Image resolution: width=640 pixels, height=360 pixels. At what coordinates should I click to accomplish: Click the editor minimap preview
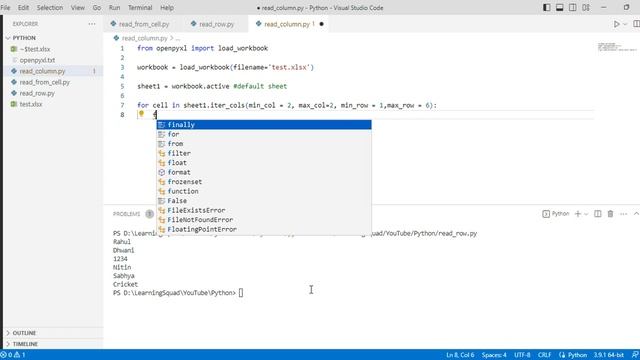617,47
